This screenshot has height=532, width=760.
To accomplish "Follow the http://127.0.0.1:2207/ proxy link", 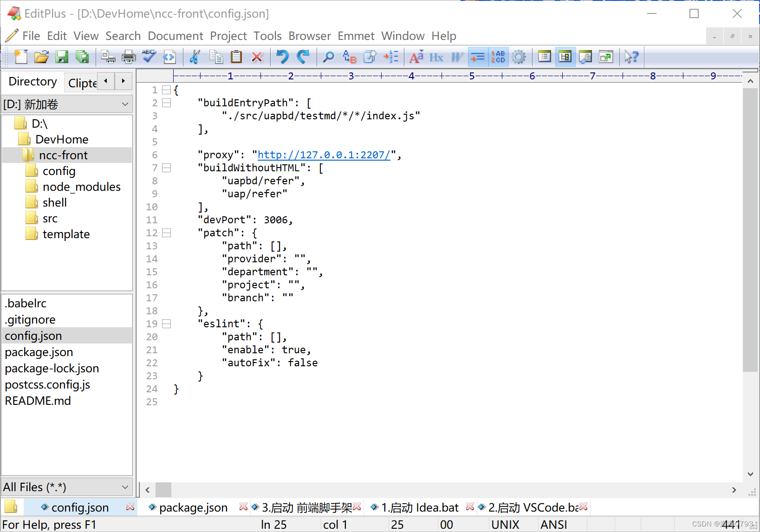I will point(324,155).
